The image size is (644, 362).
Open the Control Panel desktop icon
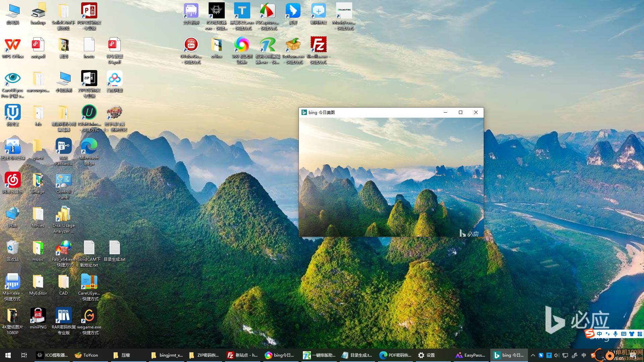pos(64,186)
